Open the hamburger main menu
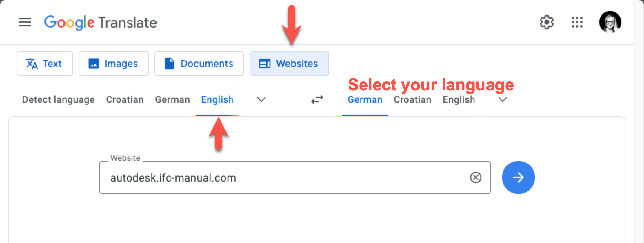This screenshot has width=644, height=243. (25, 22)
